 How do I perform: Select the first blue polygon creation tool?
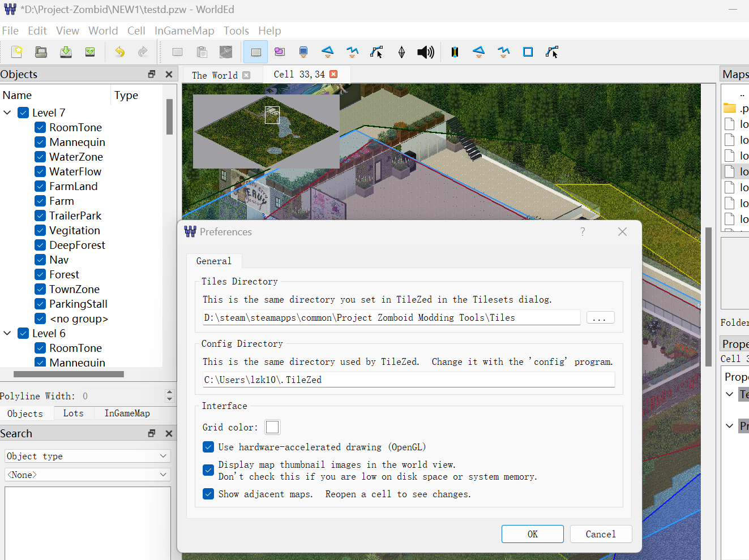(328, 52)
